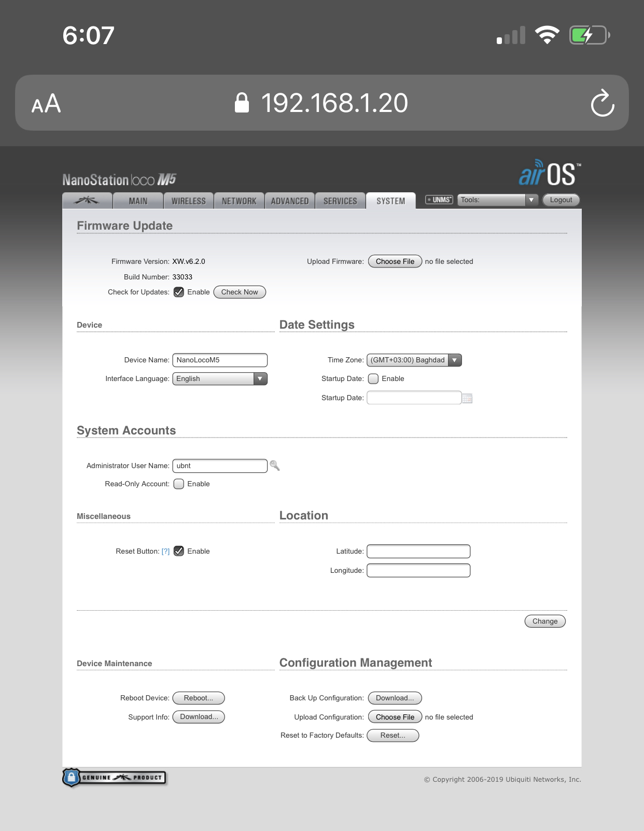This screenshot has height=831, width=644.
Task: Toggle the Reset Button Enable checkbox
Action: point(179,551)
